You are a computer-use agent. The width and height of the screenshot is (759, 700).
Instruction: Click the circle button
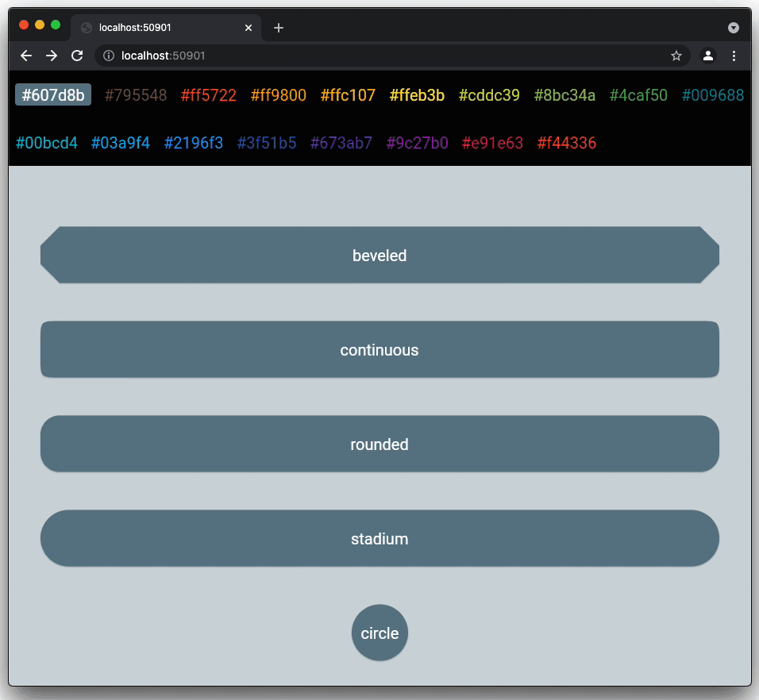click(x=379, y=633)
